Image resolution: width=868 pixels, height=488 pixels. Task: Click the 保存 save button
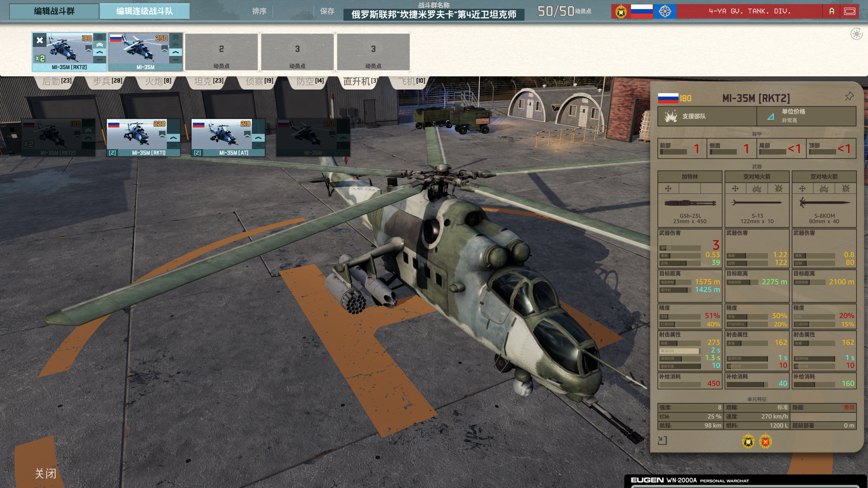coord(327,12)
